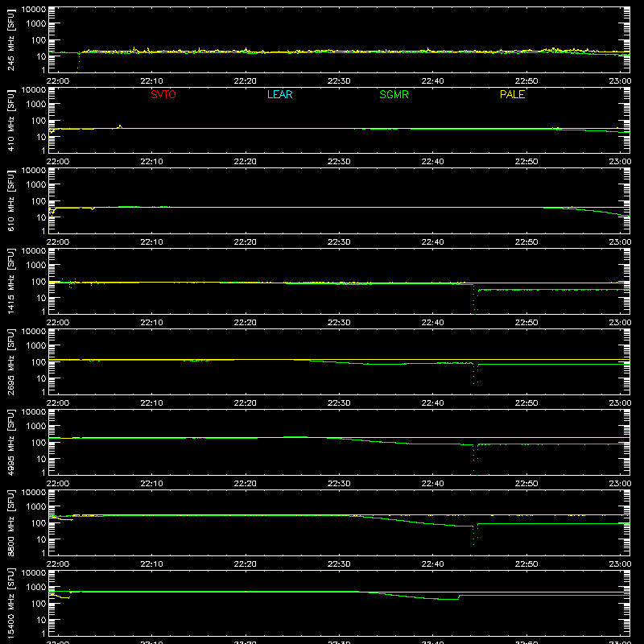Click the 410 MHz panel's 22:50 time label
The width and height of the screenshot is (644, 644).
(526, 162)
